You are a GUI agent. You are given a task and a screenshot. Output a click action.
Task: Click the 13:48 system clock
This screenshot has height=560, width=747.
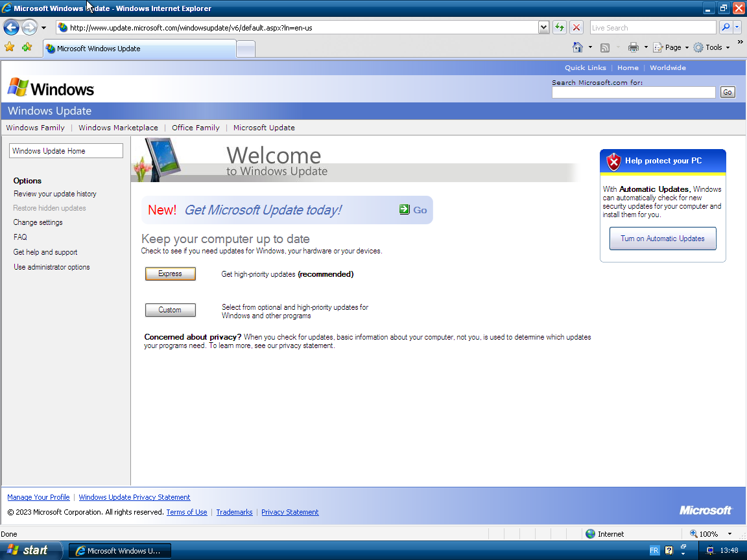729,551
